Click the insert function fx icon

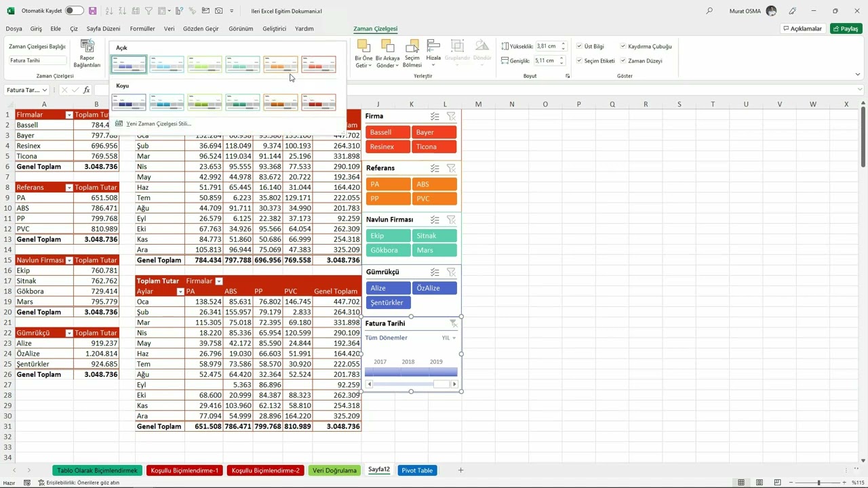coord(87,90)
